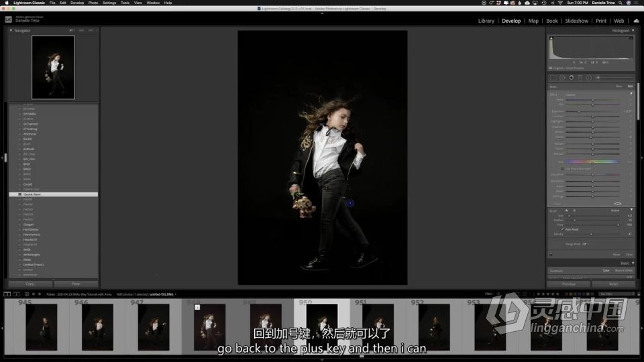Image resolution: width=644 pixels, height=362 pixels.
Task: Enable Use Fine Adjustment checkbox
Action: pyautogui.click(x=562, y=168)
